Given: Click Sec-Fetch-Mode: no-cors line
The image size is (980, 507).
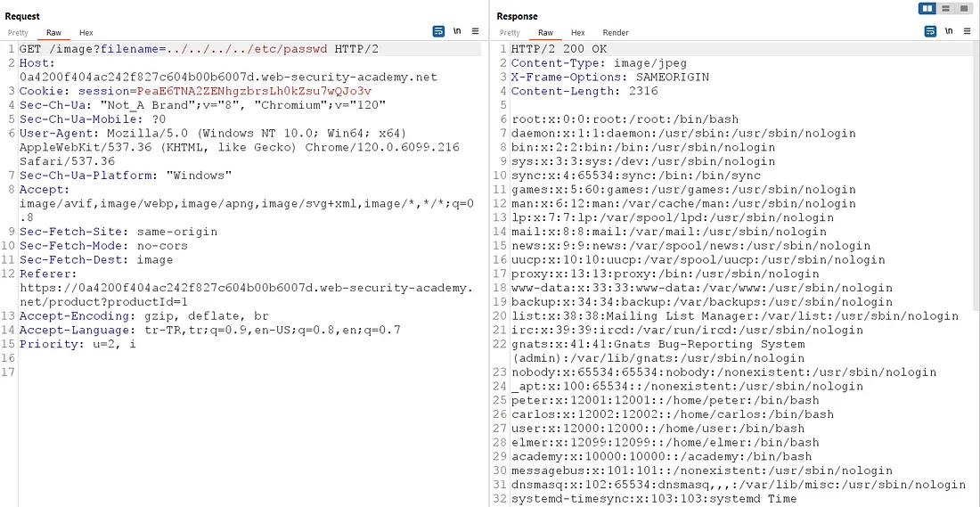Looking at the screenshot, I should (x=103, y=246).
